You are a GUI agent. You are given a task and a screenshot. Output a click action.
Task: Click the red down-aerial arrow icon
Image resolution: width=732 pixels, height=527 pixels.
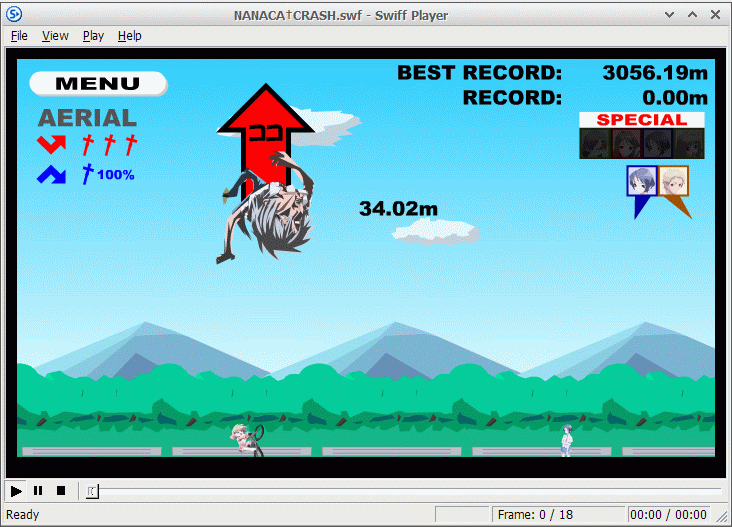click(x=51, y=144)
